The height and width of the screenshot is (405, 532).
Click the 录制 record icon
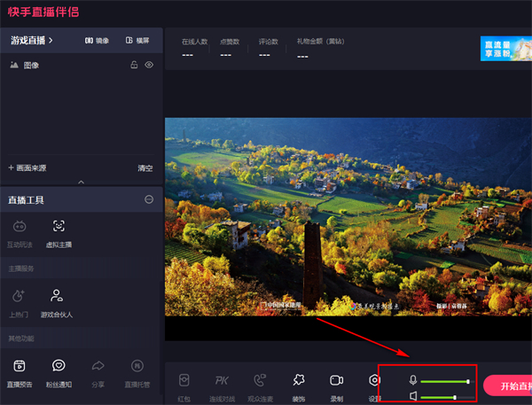tap(336, 380)
